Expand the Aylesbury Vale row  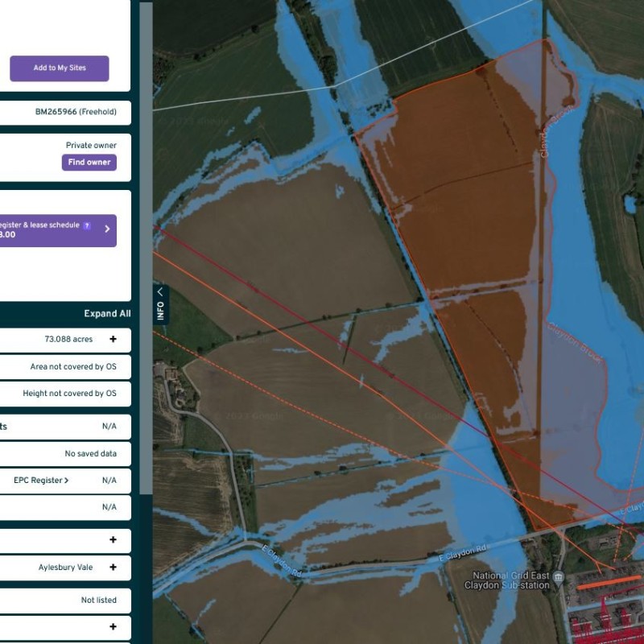(113, 568)
